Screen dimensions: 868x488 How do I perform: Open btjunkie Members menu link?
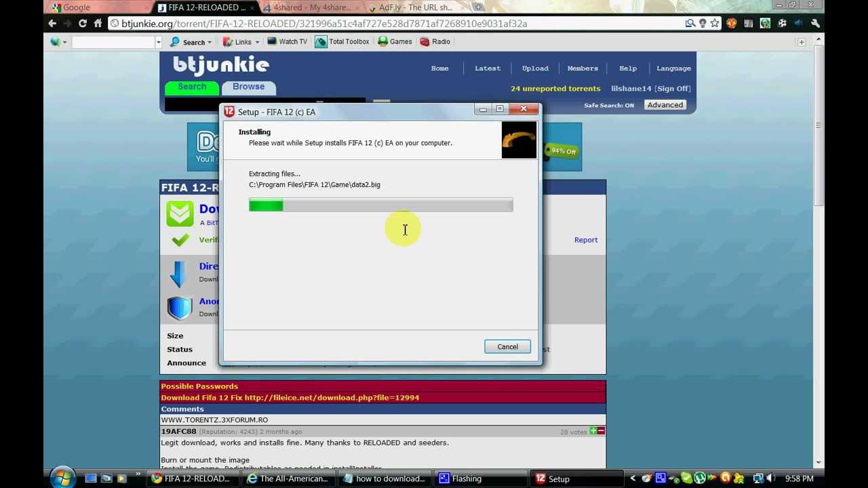(x=583, y=68)
